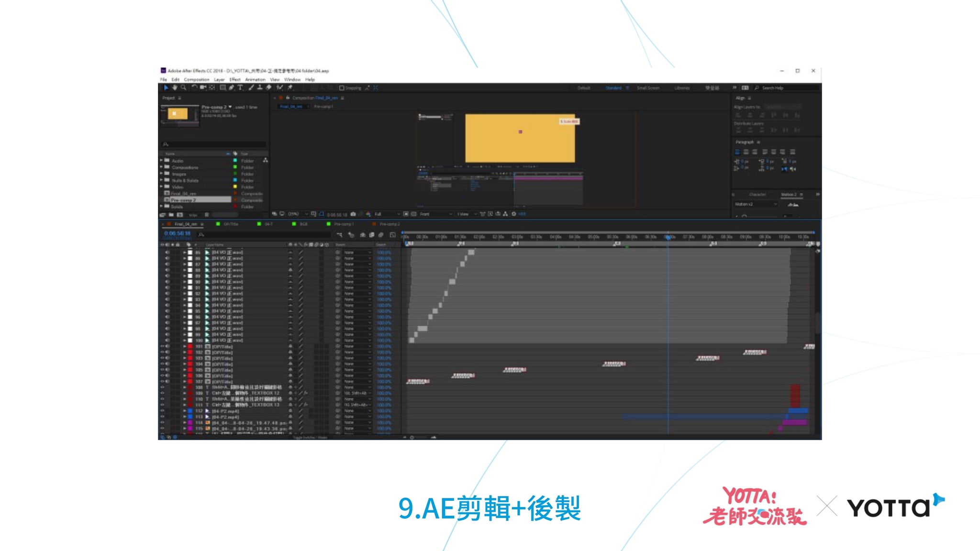Click the current time 0:06:56:18 display

pyautogui.click(x=178, y=233)
